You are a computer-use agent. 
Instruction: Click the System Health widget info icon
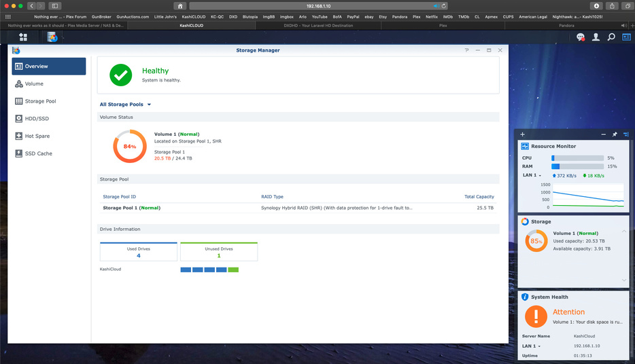tap(525, 297)
